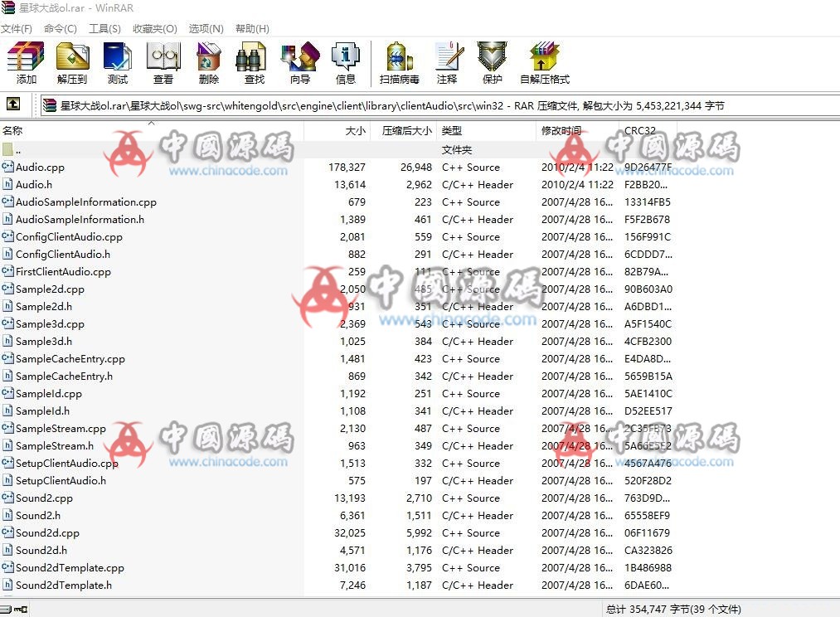Click the Add (添加) toolbar icon
This screenshot has width=840, height=617.
26,63
